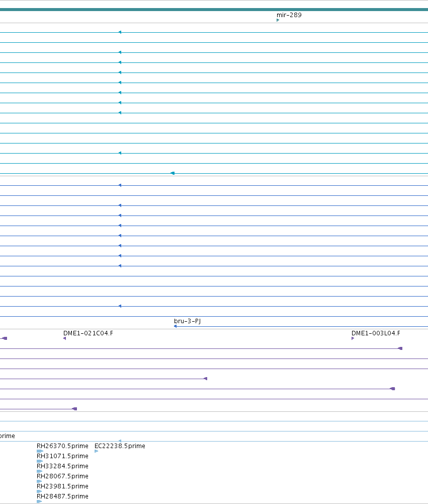Click the RH26370.5prime arrow glyph
The image size is (428, 504).
40,451
